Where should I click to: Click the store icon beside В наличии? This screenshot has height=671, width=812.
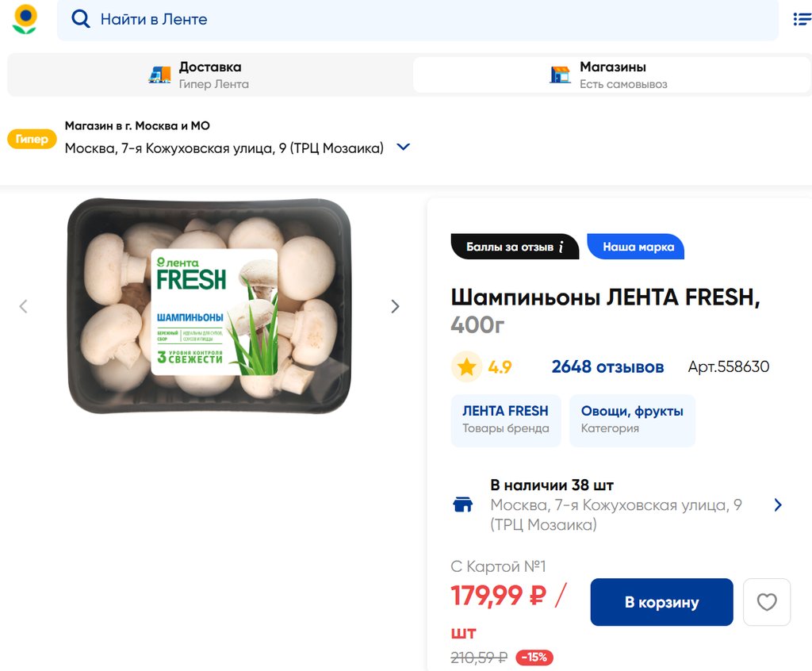(x=462, y=505)
